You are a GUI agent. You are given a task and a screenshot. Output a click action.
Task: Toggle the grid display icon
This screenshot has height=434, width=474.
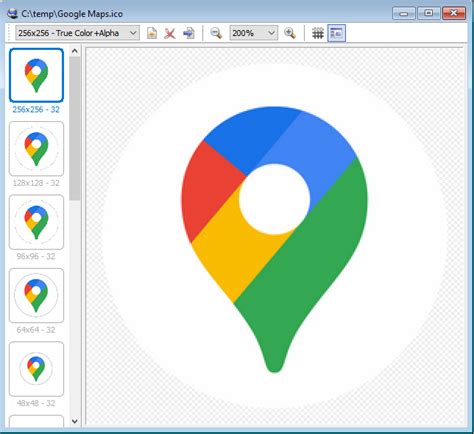tap(318, 33)
